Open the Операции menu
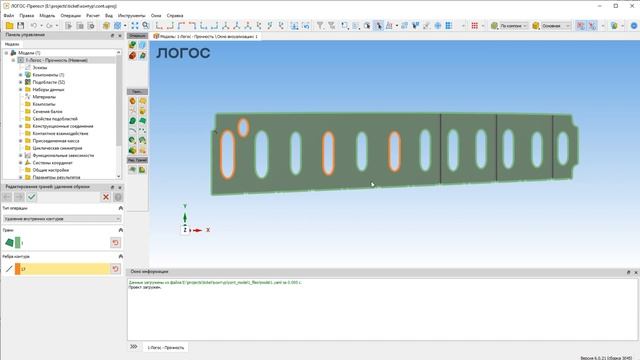The width and height of the screenshot is (640, 360). [x=71, y=16]
